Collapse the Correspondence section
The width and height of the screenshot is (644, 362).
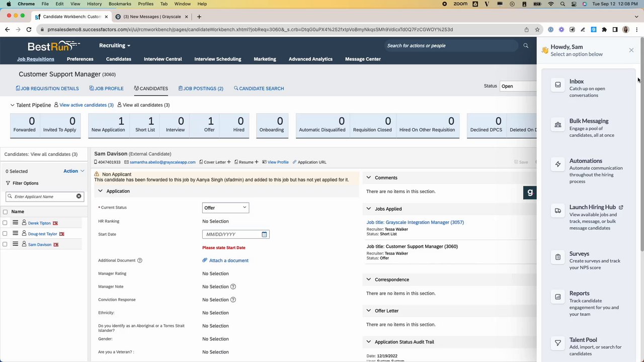[x=368, y=280]
